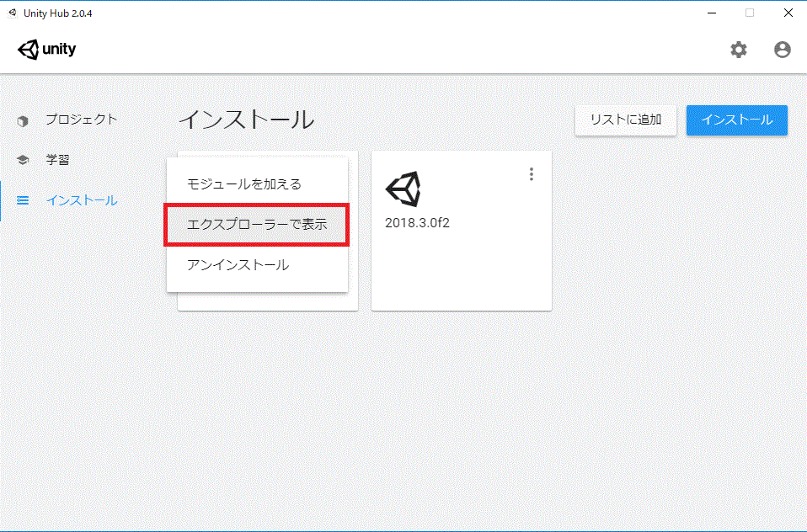This screenshot has width=807, height=532.
Task: Click the blue インストール button
Action: (736, 120)
